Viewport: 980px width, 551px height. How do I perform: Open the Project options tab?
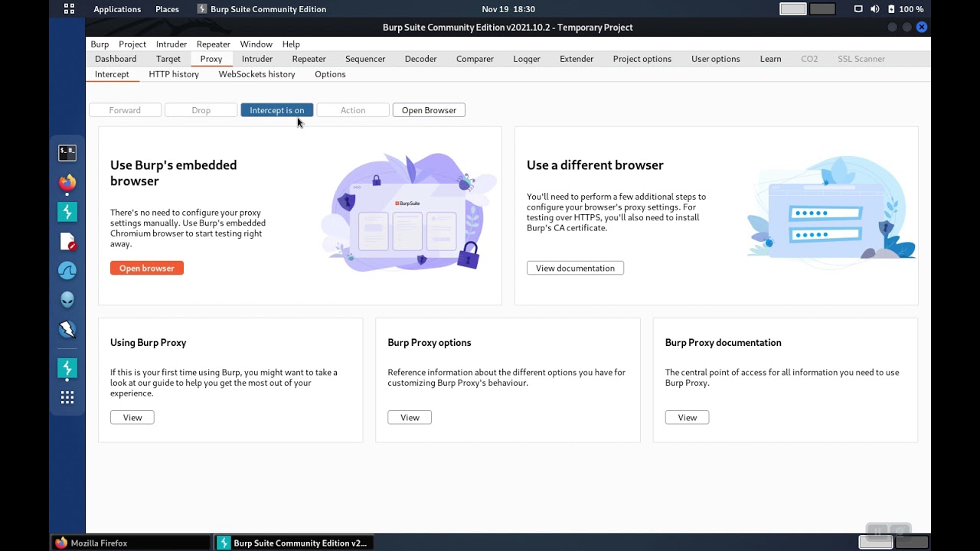tap(642, 59)
